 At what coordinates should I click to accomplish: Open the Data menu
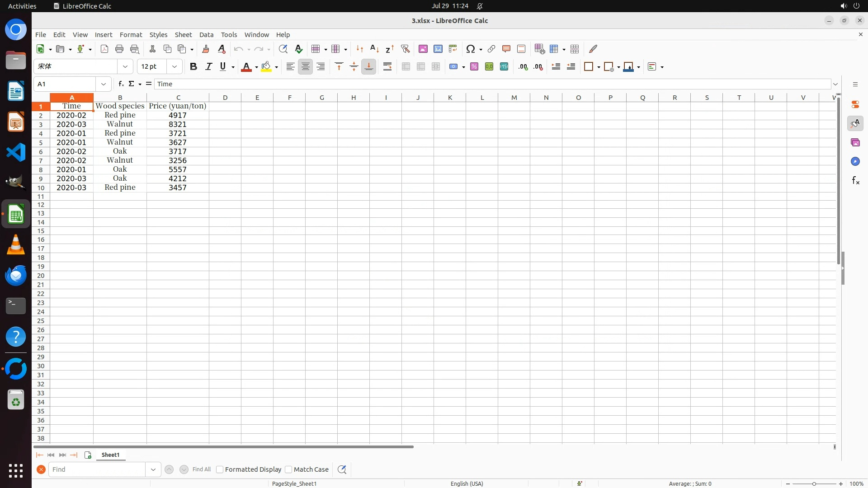pyautogui.click(x=206, y=35)
